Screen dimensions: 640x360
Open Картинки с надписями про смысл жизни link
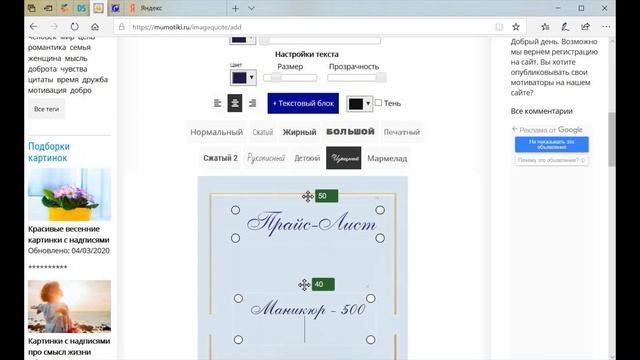[x=69, y=346]
